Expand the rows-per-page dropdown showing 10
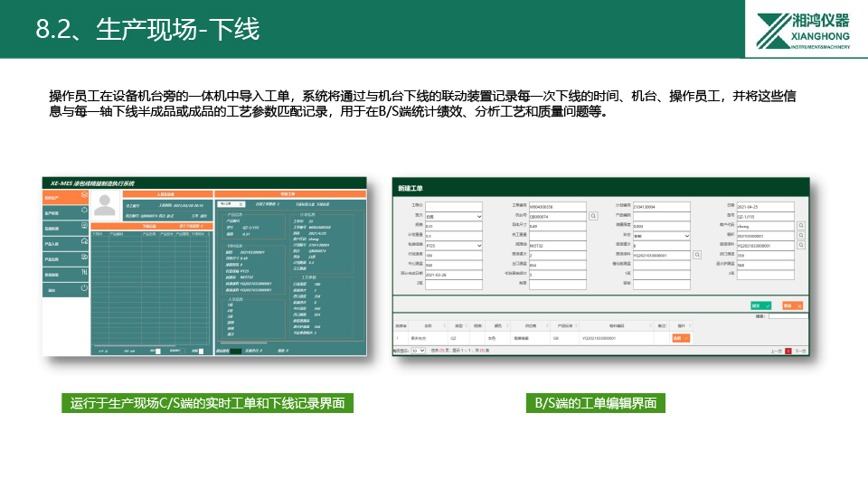Image resolution: width=868 pixels, height=488 pixels. (418, 350)
